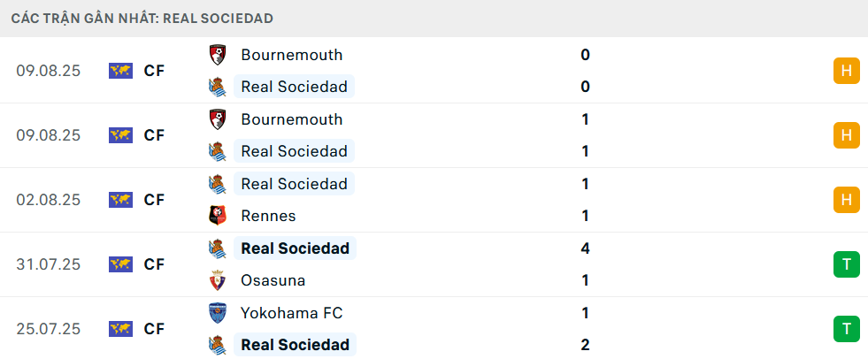
Task: Click Real Sociedad's score of 4 against Osasuna
Action: tap(585, 248)
